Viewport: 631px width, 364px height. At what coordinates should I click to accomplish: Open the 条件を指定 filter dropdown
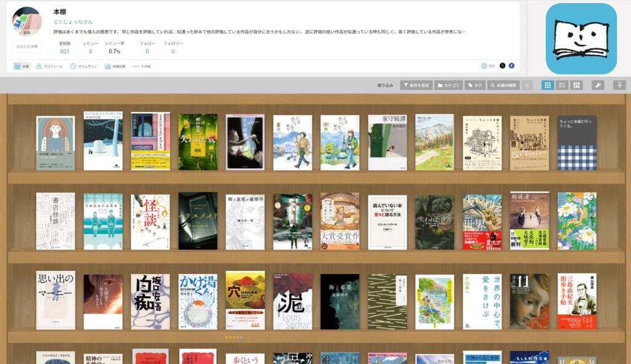tap(417, 85)
